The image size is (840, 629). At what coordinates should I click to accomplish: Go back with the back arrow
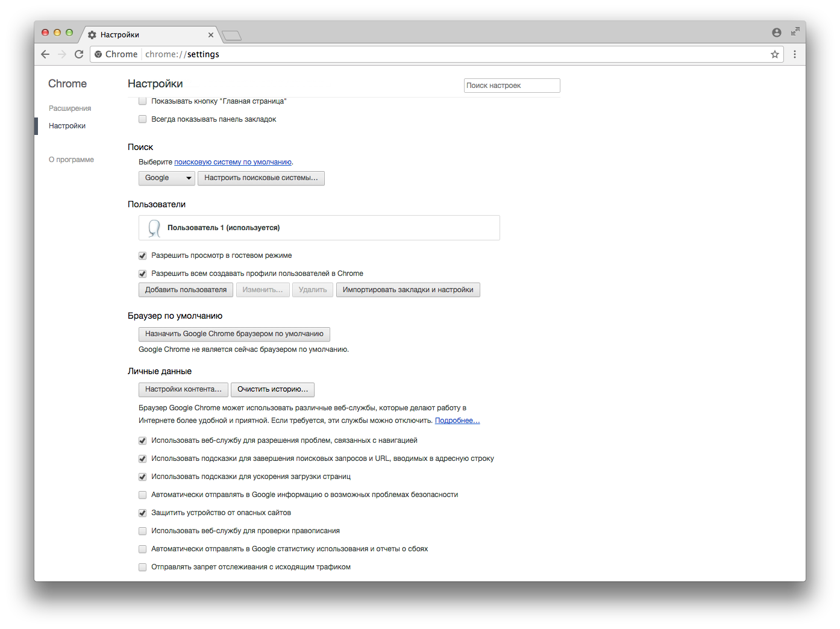point(45,54)
